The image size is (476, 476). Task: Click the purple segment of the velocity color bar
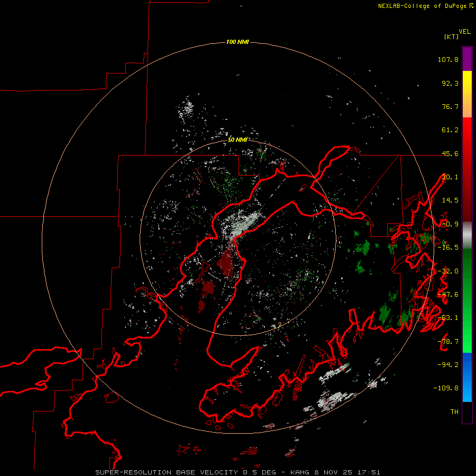click(467, 59)
